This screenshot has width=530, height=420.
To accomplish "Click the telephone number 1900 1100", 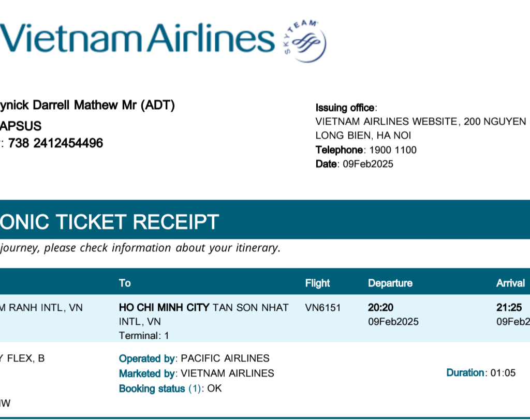I will (392, 150).
